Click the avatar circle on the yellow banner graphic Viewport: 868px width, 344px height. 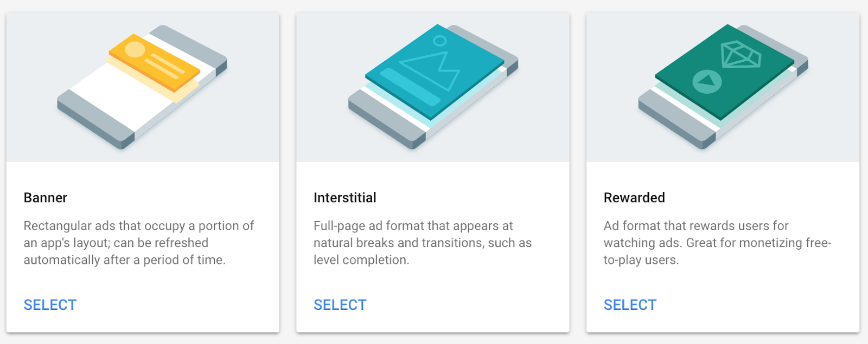click(135, 50)
